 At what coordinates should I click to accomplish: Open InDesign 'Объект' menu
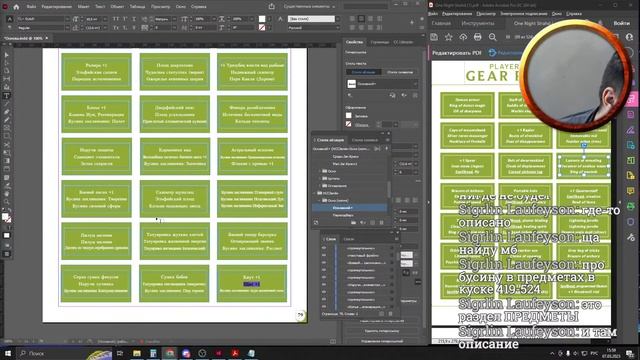pyautogui.click(x=117, y=7)
